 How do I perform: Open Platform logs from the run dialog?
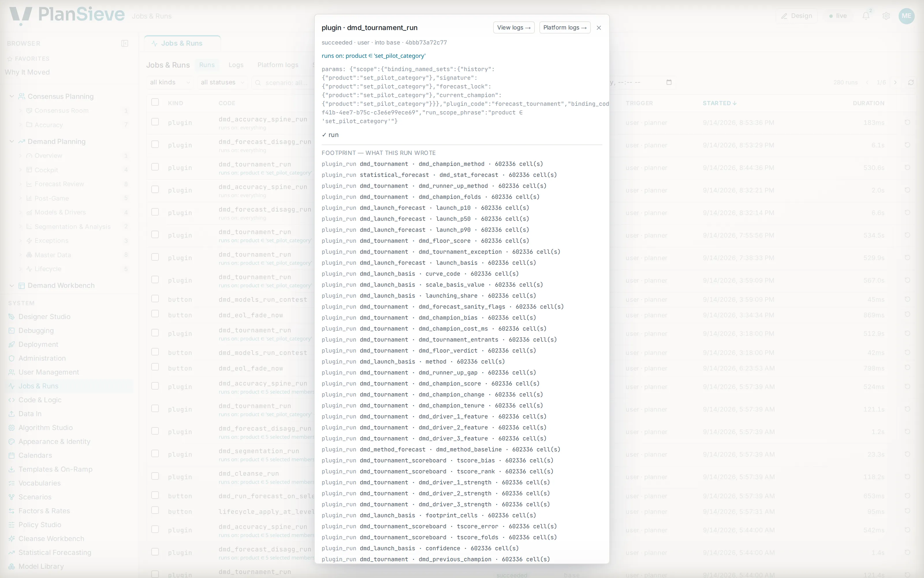click(x=565, y=27)
